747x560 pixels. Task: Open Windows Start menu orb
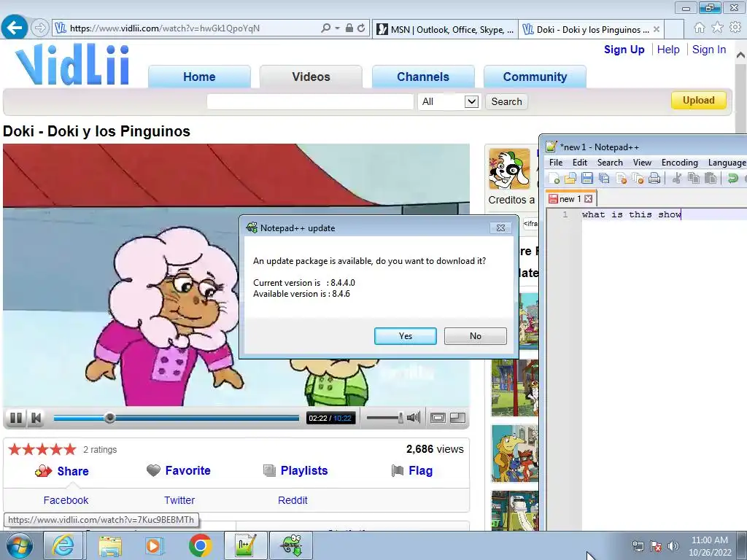pyautogui.click(x=20, y=545)
